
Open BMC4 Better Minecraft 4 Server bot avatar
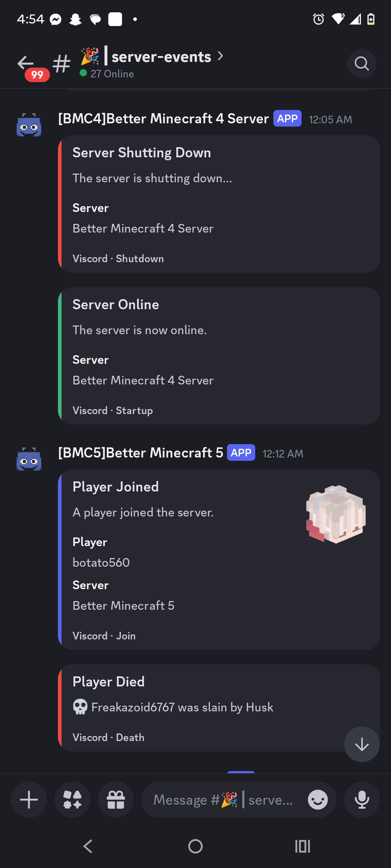tap(29, 125)
